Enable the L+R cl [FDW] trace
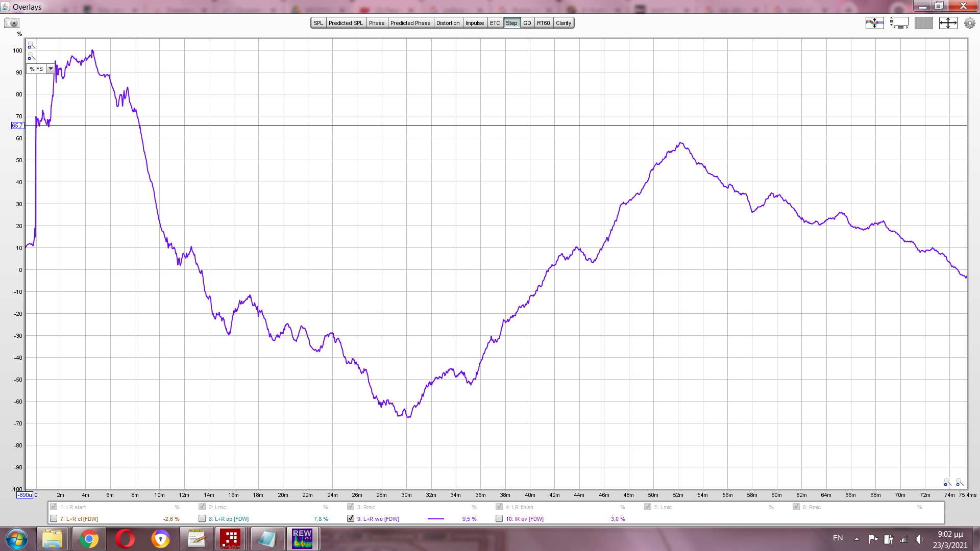 [x=54, y=518]
